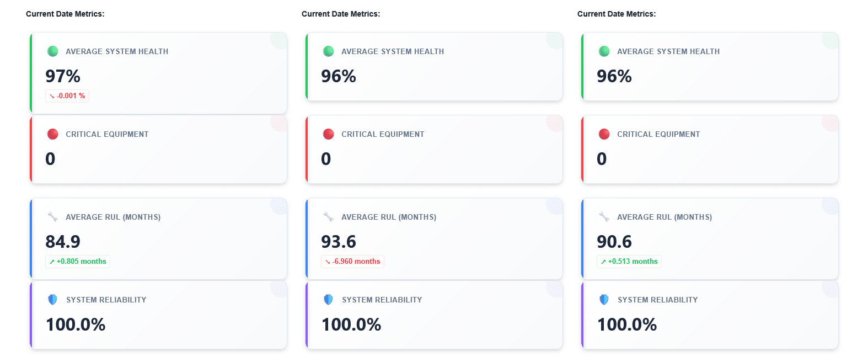This screenshot has height=356, width=868.
Task: Click the wrench icon on the 84.9 RUL card
Action: (x=53, y=217)
